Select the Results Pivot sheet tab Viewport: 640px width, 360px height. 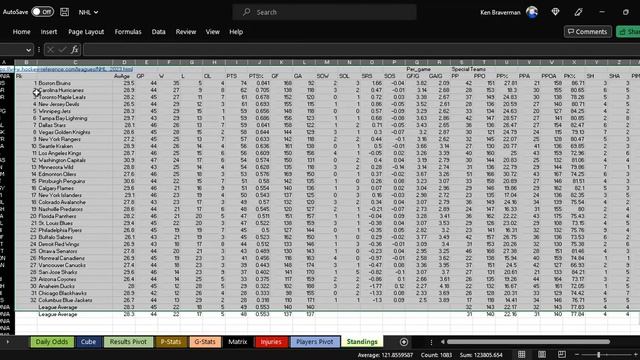128,342
